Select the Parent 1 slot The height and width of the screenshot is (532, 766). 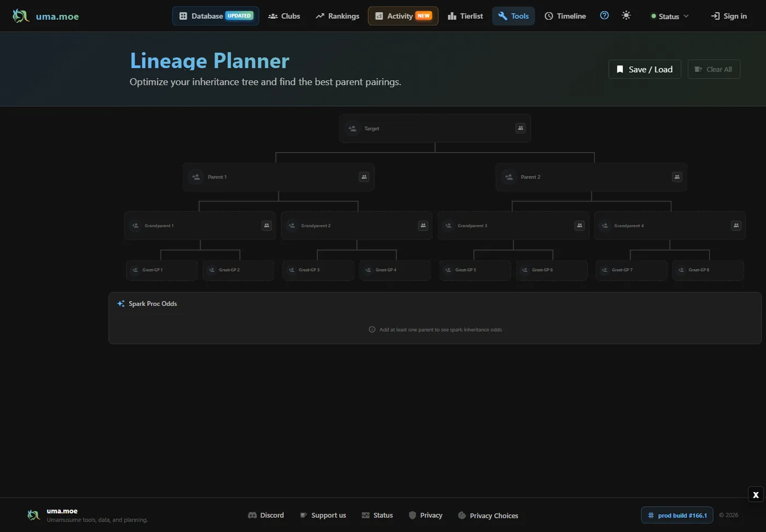[x=278, y=177]
